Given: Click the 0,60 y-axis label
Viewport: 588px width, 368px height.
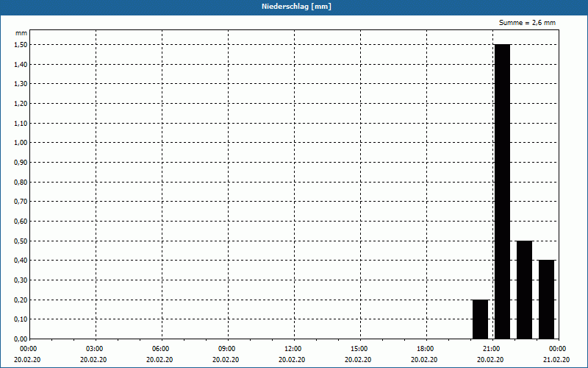Looking at the screenshot, I should (x=21, y=222).
